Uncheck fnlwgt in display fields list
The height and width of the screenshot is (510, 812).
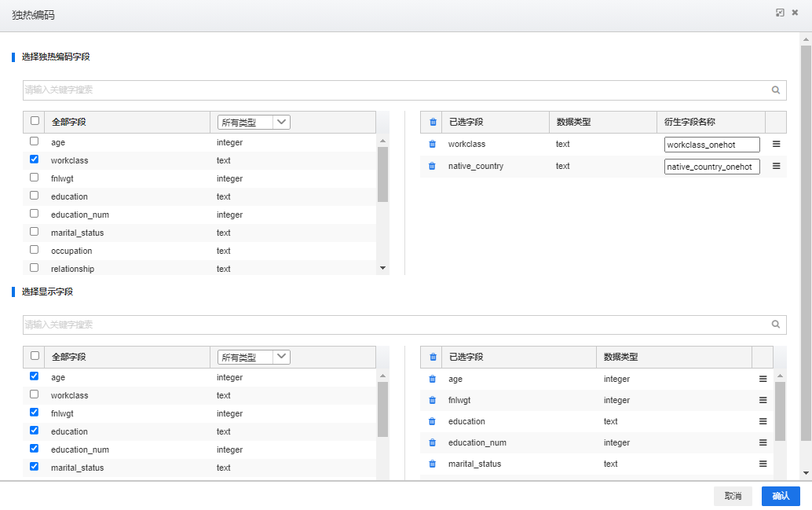[35, 412]
